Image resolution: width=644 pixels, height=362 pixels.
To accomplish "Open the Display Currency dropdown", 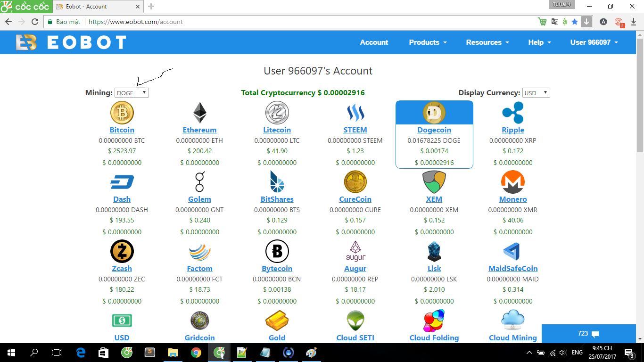I will [536, 92].
